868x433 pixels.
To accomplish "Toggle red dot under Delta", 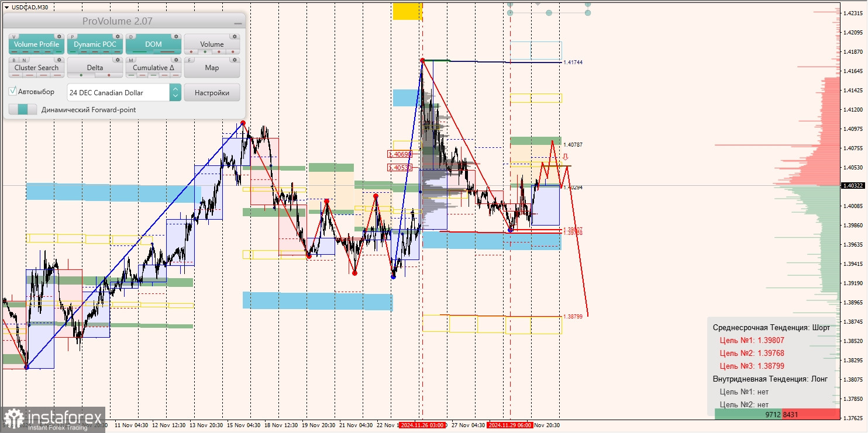I will 109,75.
